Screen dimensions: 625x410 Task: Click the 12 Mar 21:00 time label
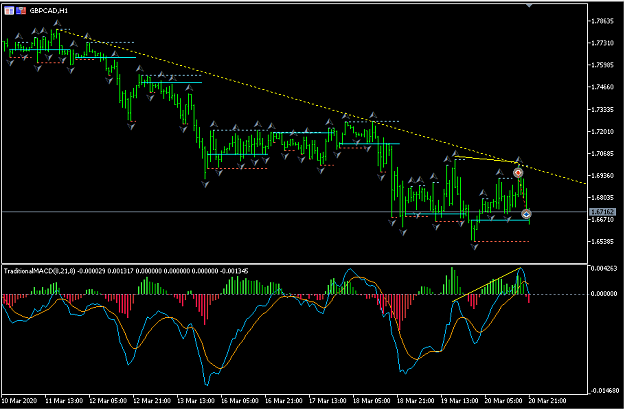(152, 400)
